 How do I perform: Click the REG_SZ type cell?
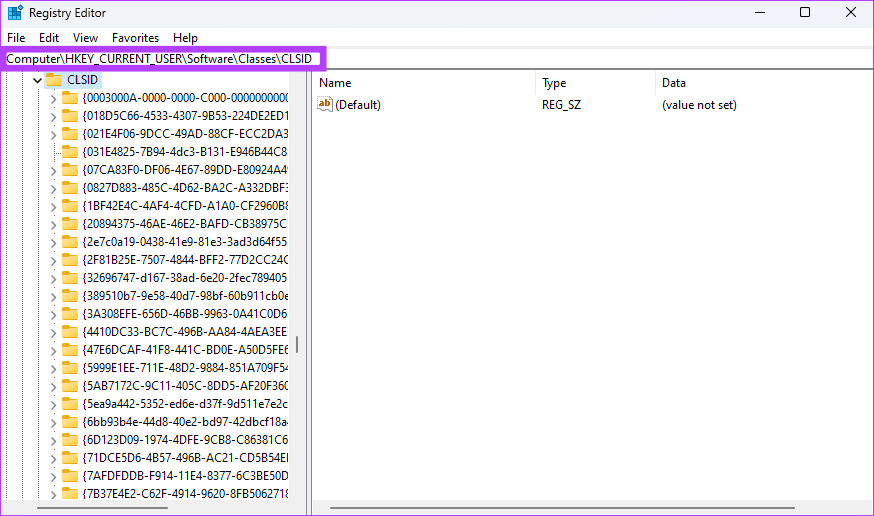(x=561, y=105)
